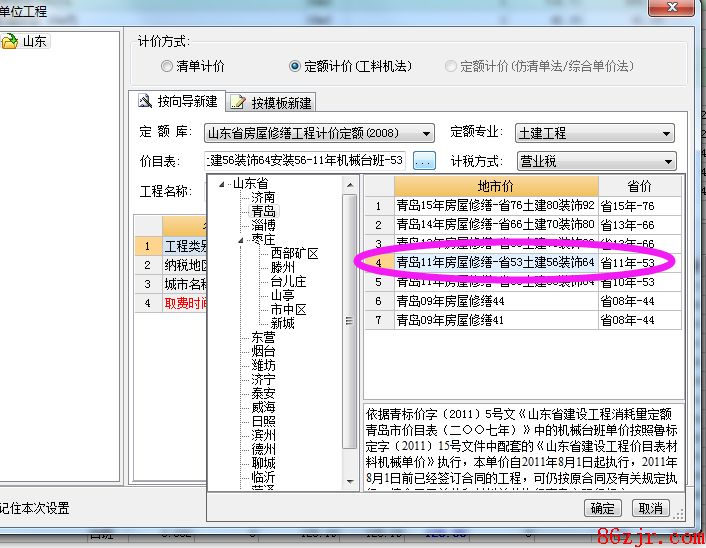This screenshot has width=706, height=548.
Task: Select 济南 in the region tree
Action: [263, 198]
